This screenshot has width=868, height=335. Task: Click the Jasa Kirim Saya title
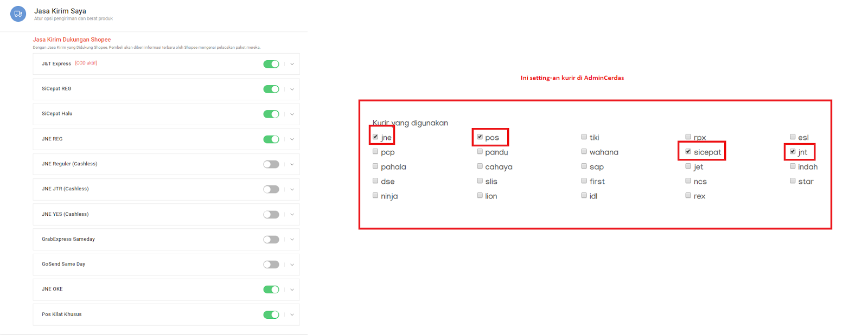coord(60,11)
